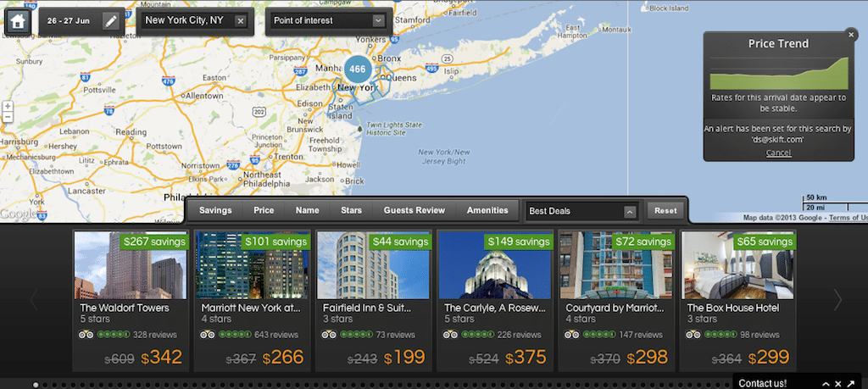Open the Contact us chat
The image size is (868, 389).
(762, 383)
